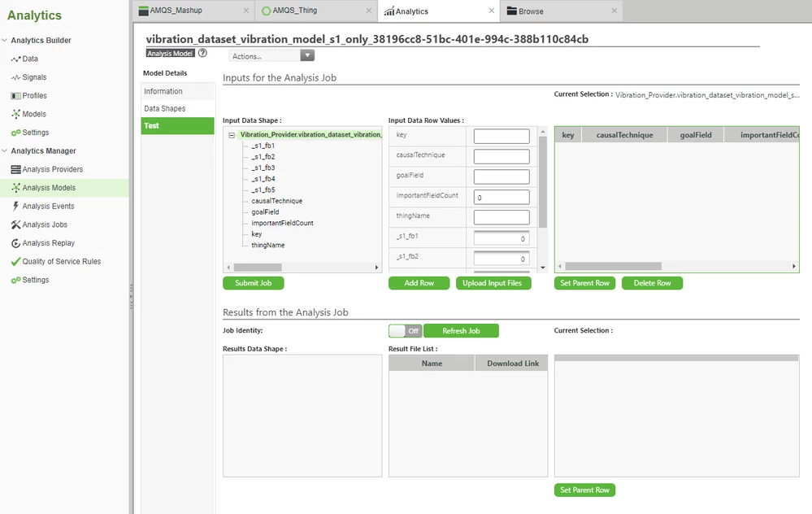Click the Refresh Job button
Screen dimensions: 812x514
(461, 330)
